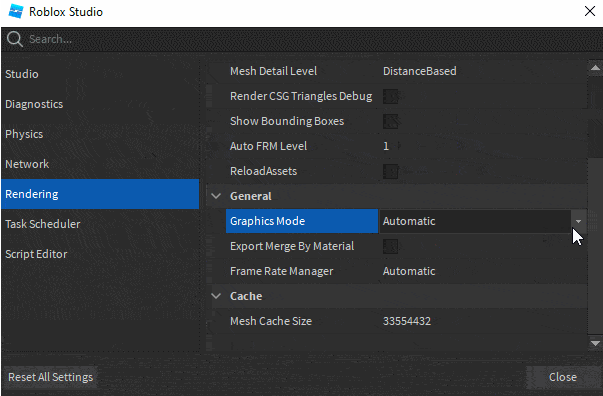Click the scrollbar down arrow
The image size is (603, 396).
pyautogui.click(x=595, y=343)
